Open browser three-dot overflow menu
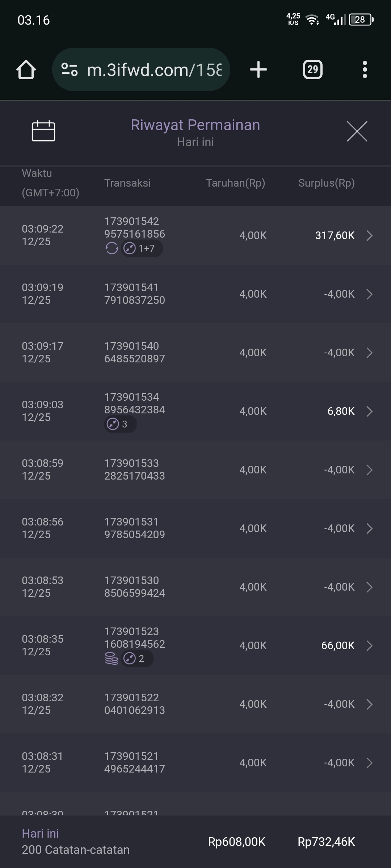Screen dimensions: 391x868 point(365,69)
